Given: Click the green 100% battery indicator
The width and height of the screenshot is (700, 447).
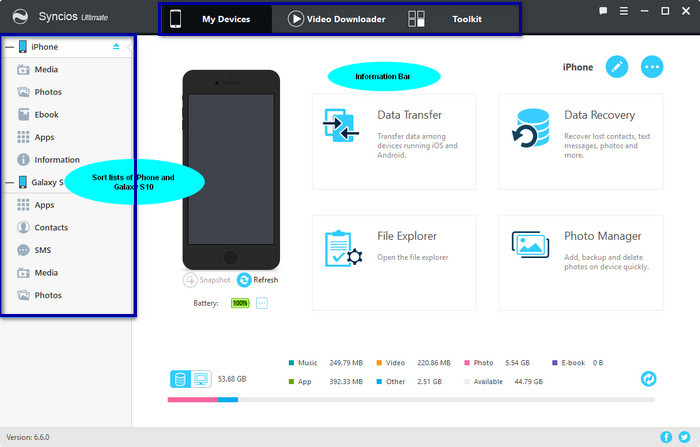Looking at the screenshot, I should (x=240, y=303).
